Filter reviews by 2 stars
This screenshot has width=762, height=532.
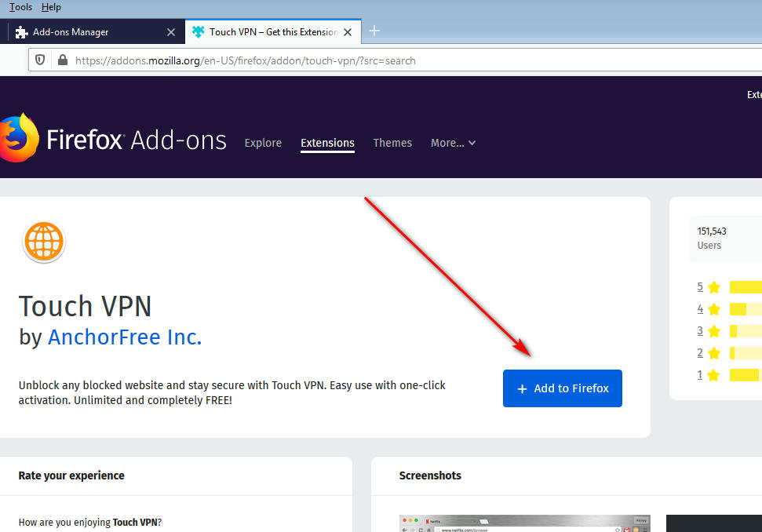point(700,353)
